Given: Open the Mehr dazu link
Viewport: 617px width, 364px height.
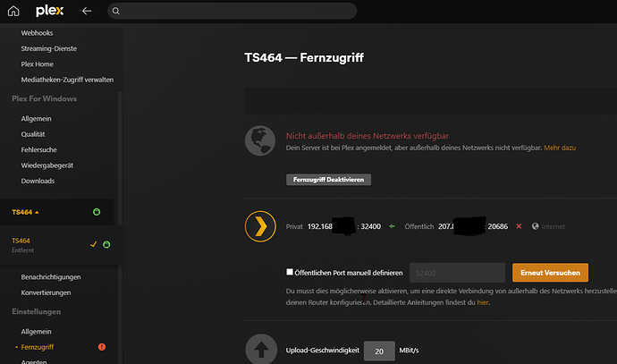Looking at the screenshot, I should [560, 148].
